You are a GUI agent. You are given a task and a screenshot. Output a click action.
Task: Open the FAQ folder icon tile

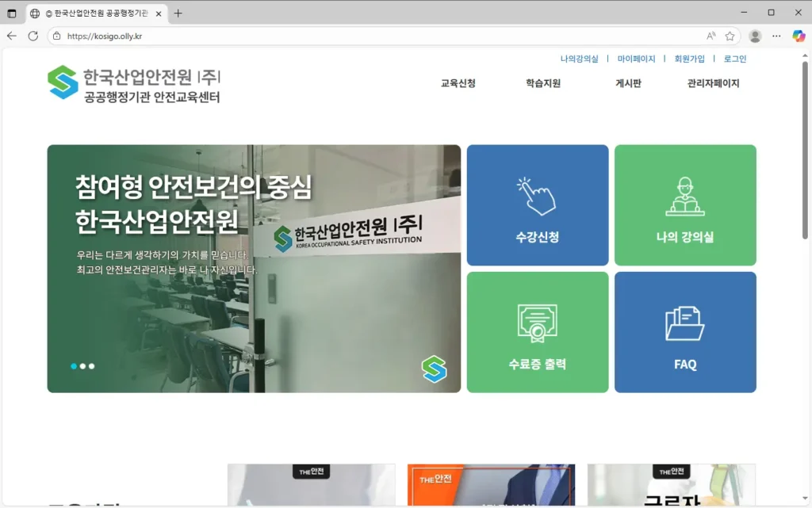pos(684,332)
